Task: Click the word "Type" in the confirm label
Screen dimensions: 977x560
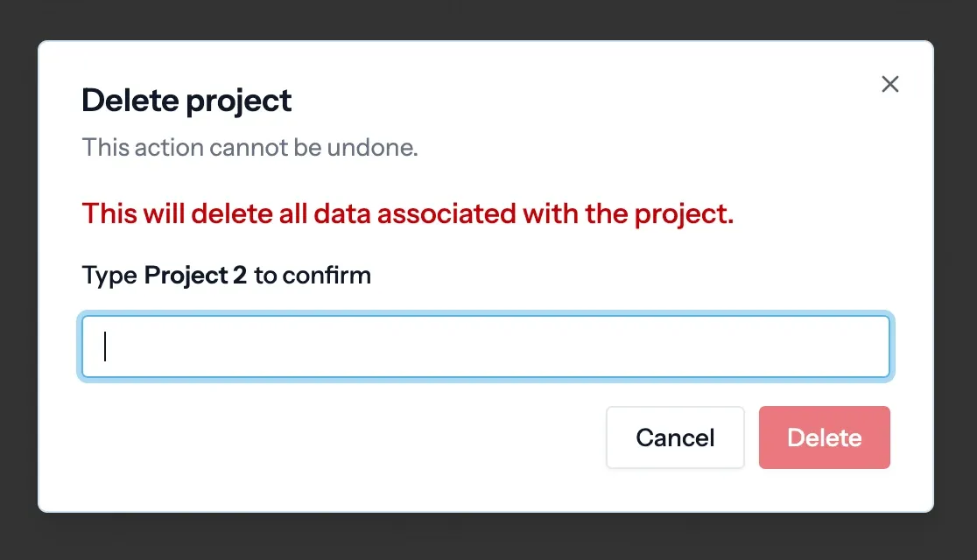Action: [109, 276]
